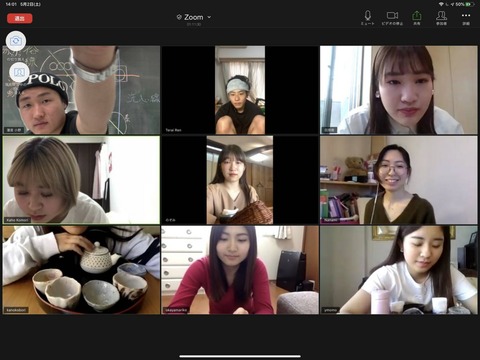The height and width of the screenshot is (360, 480).
Task: Tap the Terai Ren name label
Action: click(x=173, y=130)
